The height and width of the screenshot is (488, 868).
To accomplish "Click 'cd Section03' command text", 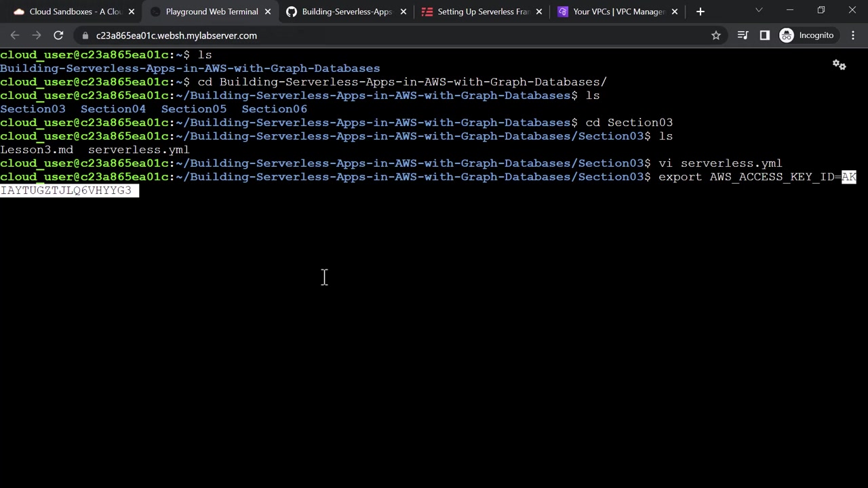I will [629, 123].
